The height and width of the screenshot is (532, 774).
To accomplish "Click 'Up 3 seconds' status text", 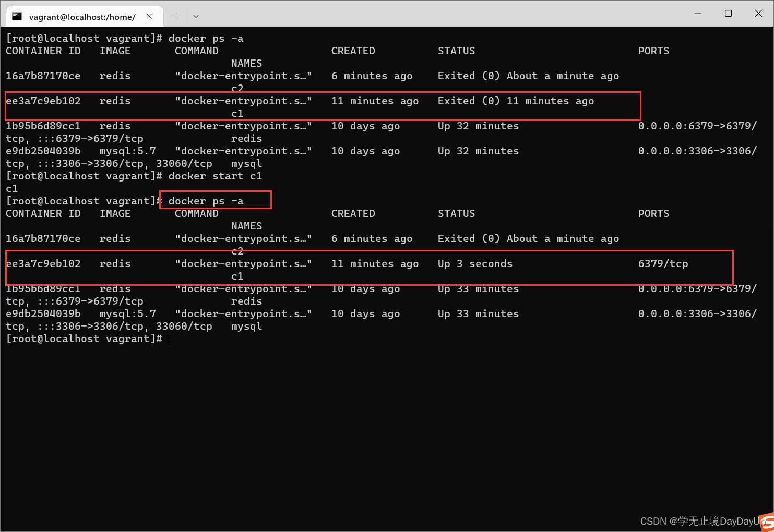I will (x=475, y=264).
